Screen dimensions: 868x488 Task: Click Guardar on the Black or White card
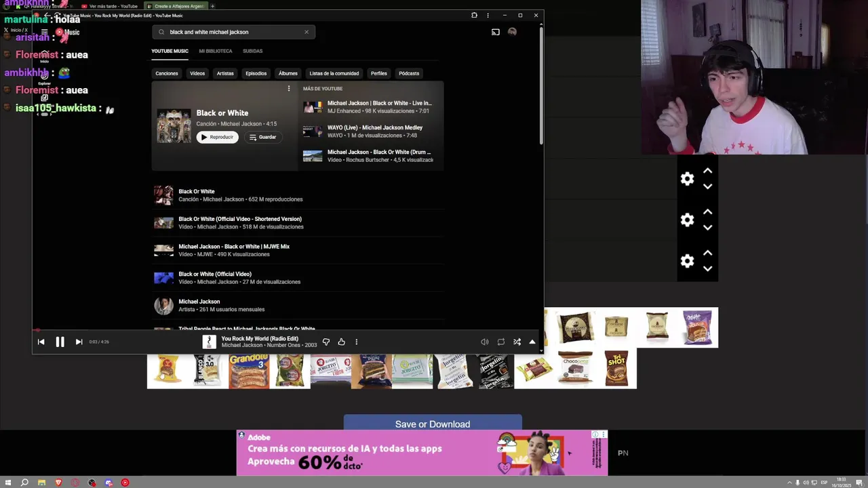point(263,137)
